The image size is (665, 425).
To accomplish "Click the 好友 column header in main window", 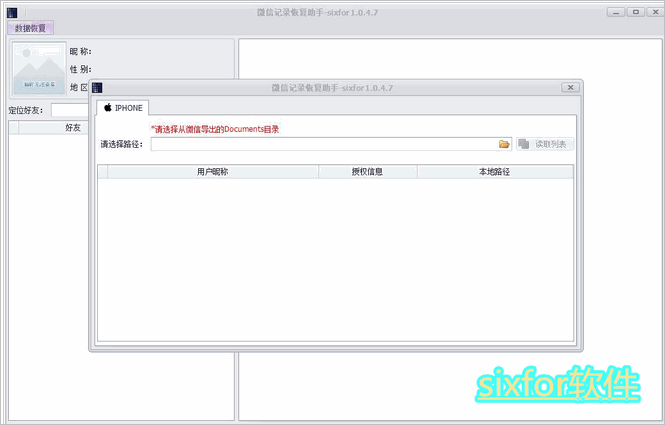I will [54, 127].
